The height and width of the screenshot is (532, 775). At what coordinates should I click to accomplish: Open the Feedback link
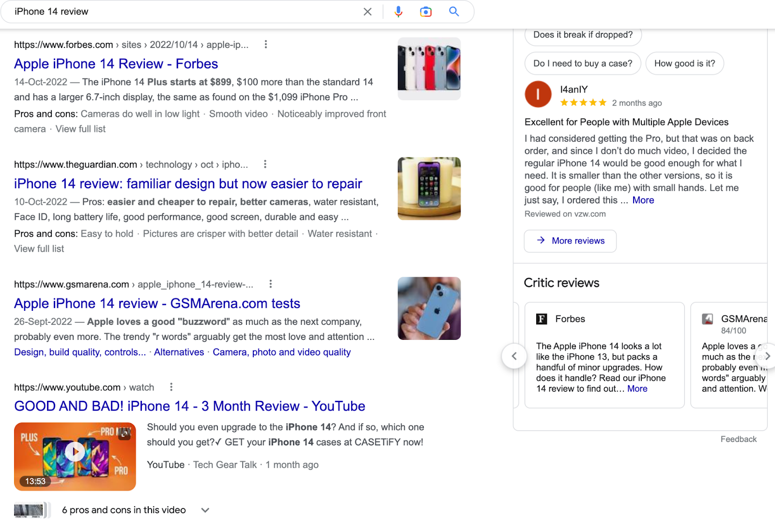(738, 439)
